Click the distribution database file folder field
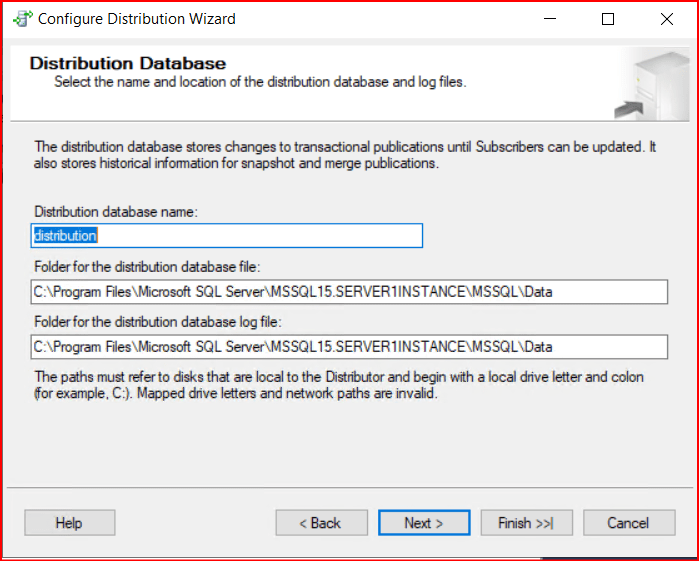The image size is (699, 561). coord(349,292)
